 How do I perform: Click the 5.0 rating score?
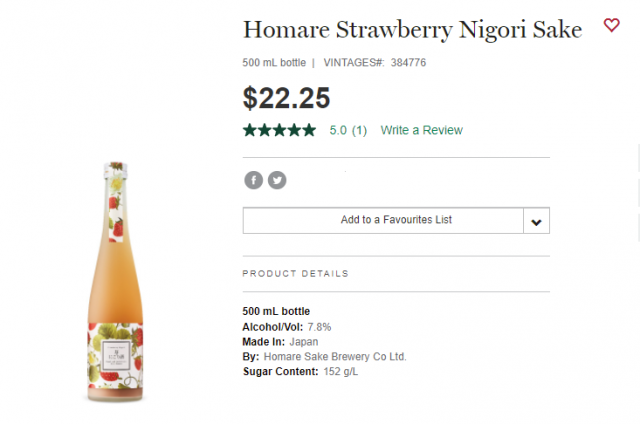pos(338,130)
